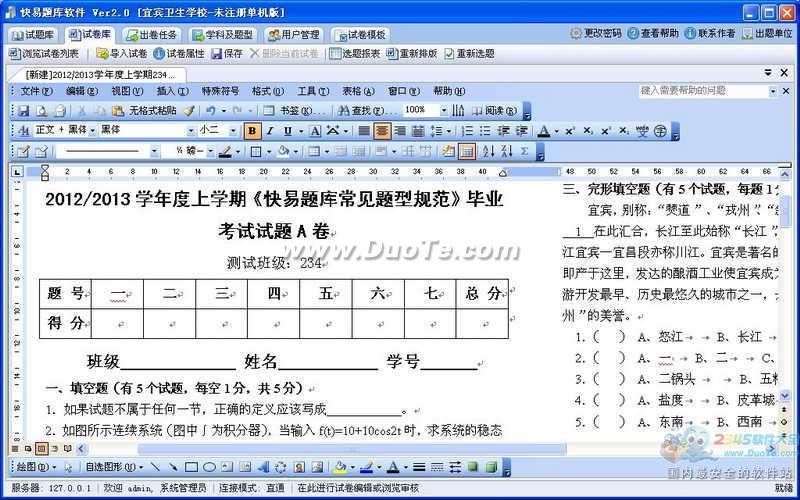Click 导入试卷 import button
This screenshot has width=800, height=500.
(122, 54)
